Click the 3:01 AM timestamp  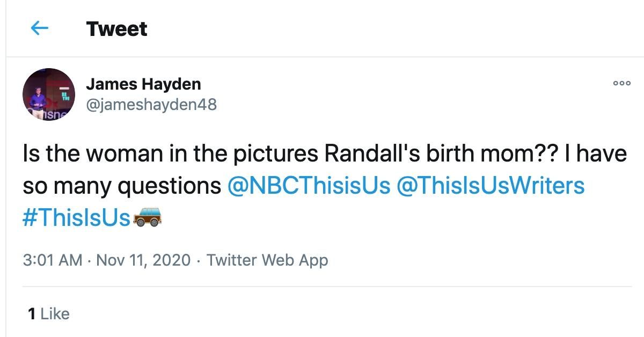pyautogui.click(x=53, y=260)
